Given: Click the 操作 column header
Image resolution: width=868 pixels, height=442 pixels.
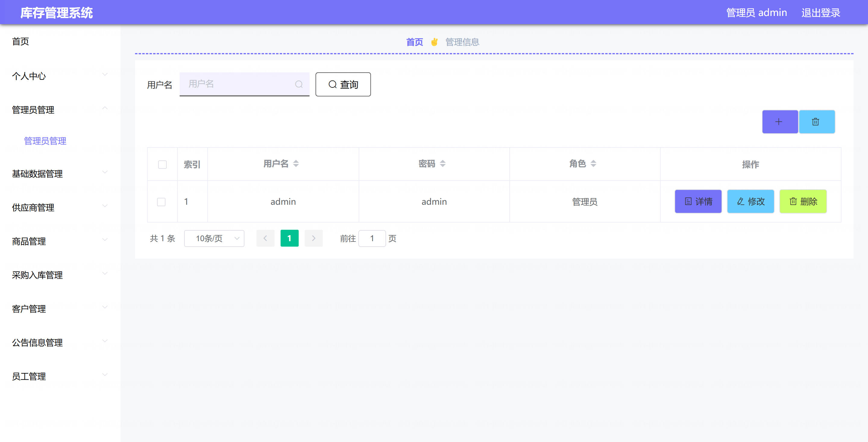Looking at the screenshot, I should point(750,165).
